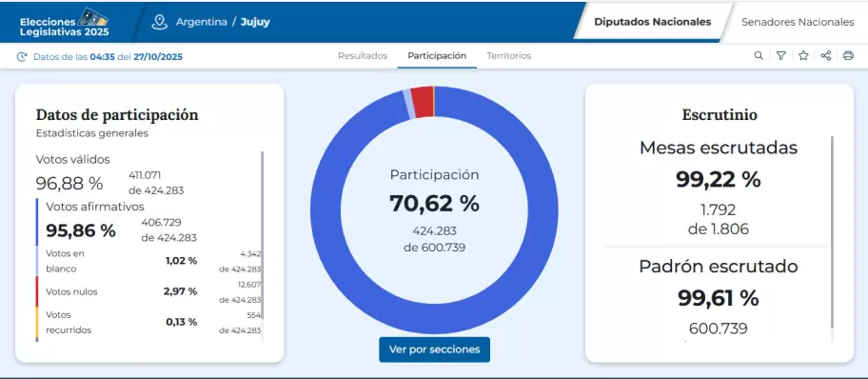Viewport: 868px width, 379px height.
Task: Click the location pin icon
Action: click(x=160, y=22)
